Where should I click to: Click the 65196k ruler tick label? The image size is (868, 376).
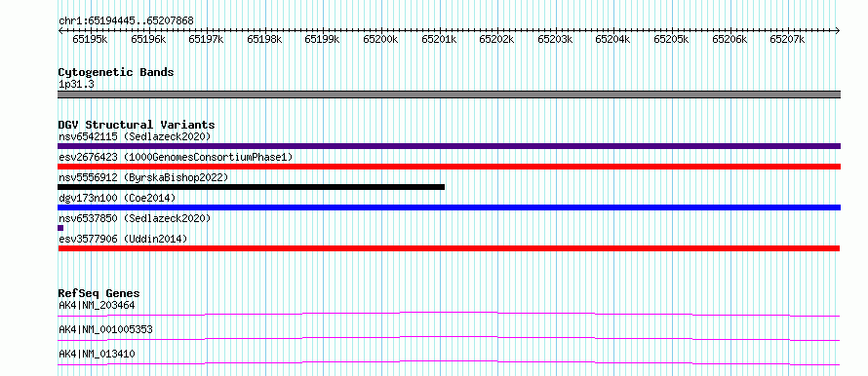[148, 39]
